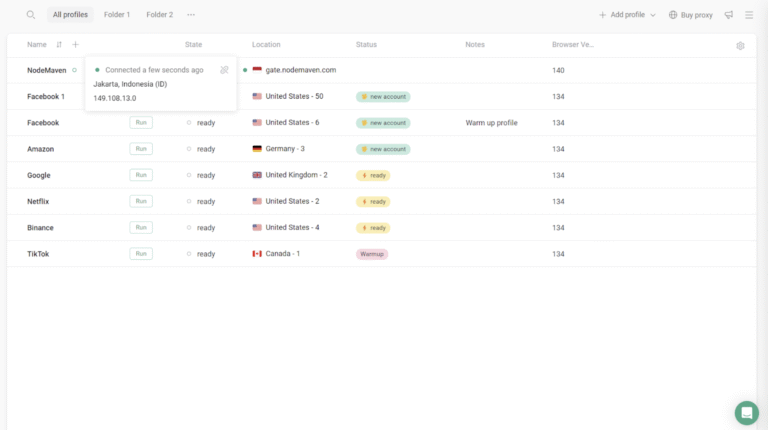
Task: Click the search magnifier icon
Action: pos(31,15)
